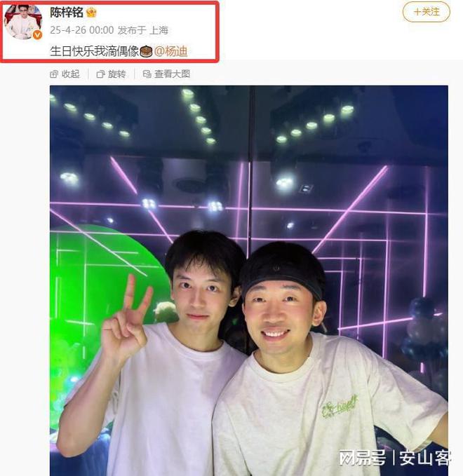Open the 陈梓铭 username profile link

pos(67,13)
